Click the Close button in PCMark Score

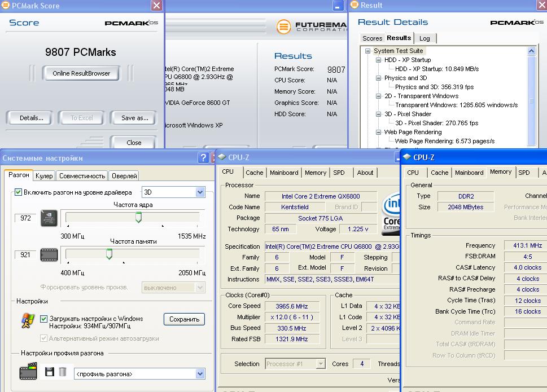pos(134,143)
